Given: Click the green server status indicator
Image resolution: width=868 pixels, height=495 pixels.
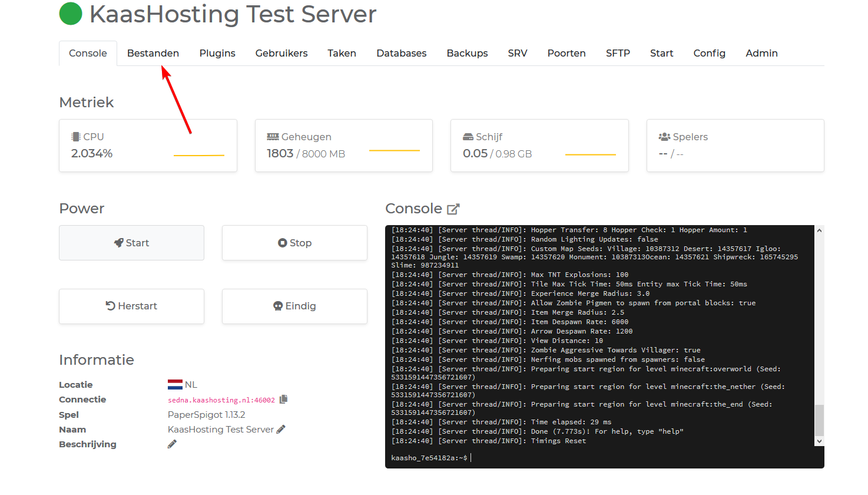Looking at the screenshot, I should click(71, 14).
